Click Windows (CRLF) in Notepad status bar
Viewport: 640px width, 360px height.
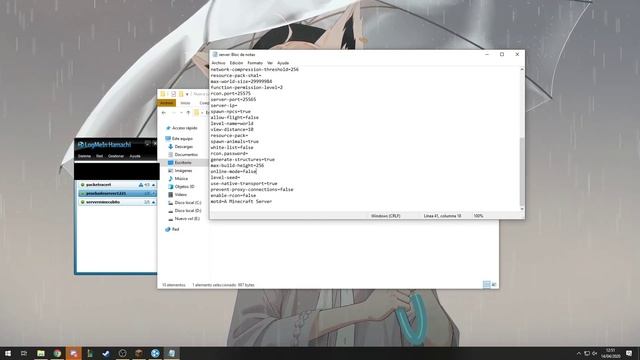coord(385,216)
